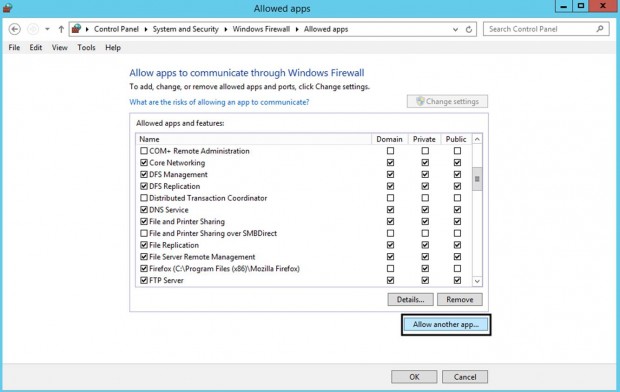Expand the address bar history dropdown

tap(456, 29)
